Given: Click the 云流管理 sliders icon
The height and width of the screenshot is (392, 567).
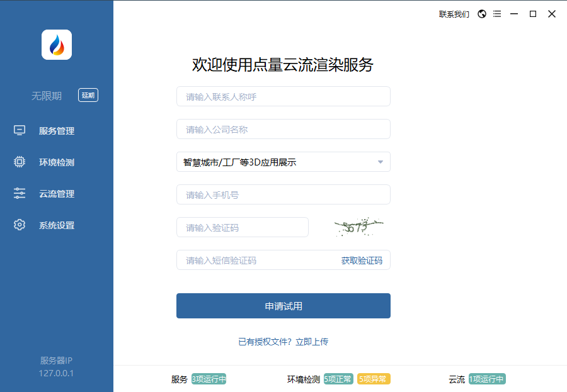Looking at the screenshot, I should (20, 193).
